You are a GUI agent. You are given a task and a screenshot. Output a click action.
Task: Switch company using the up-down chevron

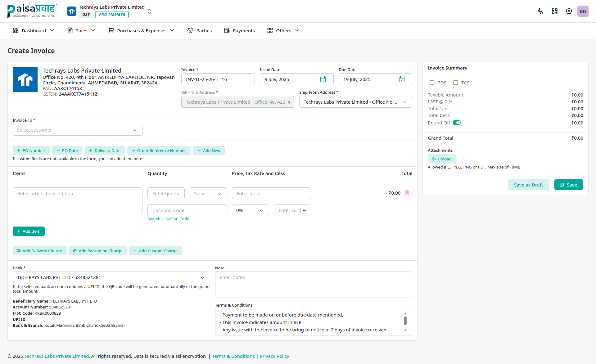[x=149, y=11]
